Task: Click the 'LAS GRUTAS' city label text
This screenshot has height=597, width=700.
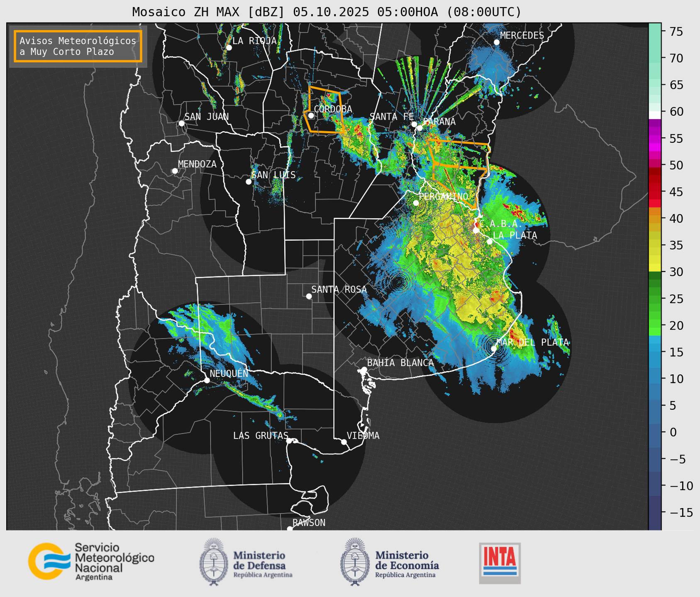Action: click(x=261, y=436)
